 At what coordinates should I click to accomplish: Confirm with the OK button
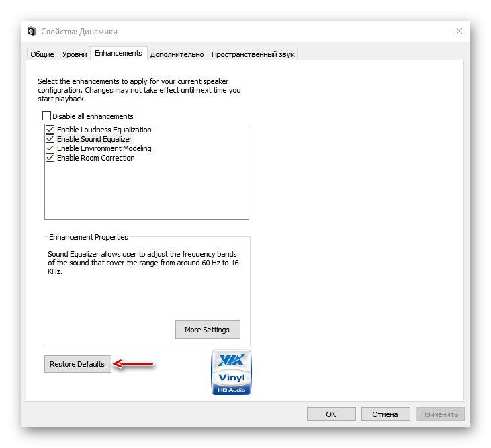click(331, 414)
